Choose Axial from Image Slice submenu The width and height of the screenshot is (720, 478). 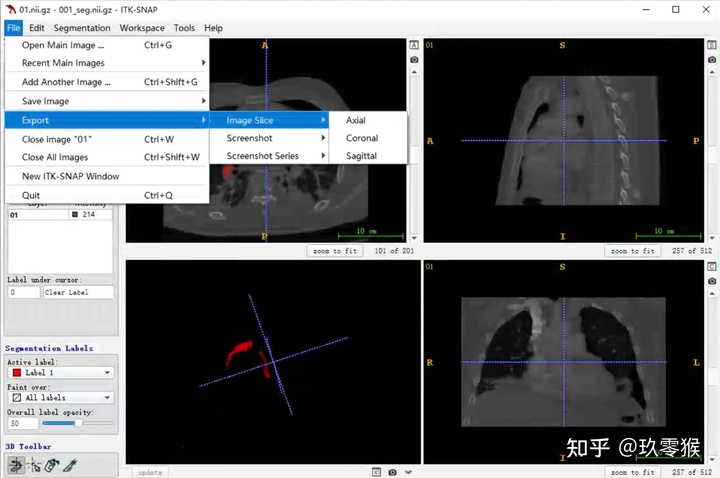pos(367,120)
